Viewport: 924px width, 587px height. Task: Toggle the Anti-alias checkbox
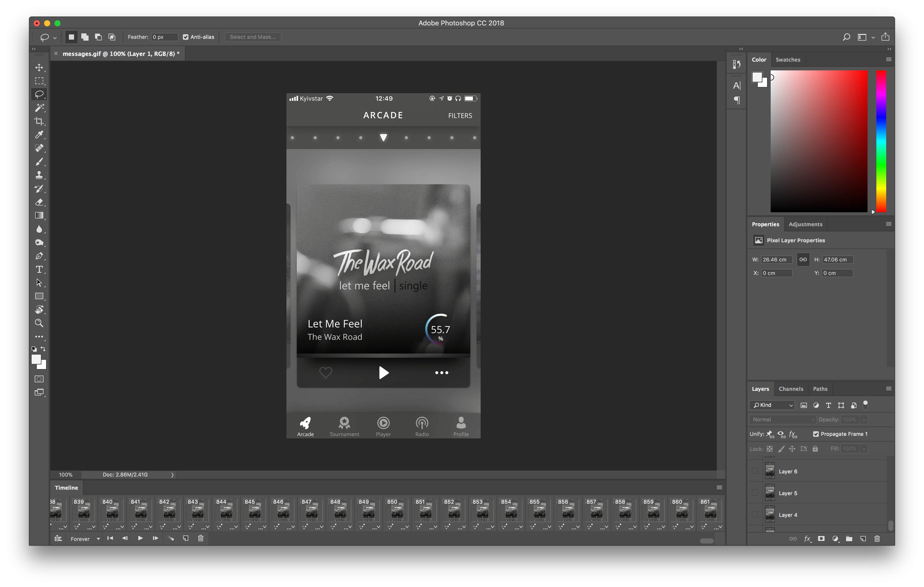(186, 37)
